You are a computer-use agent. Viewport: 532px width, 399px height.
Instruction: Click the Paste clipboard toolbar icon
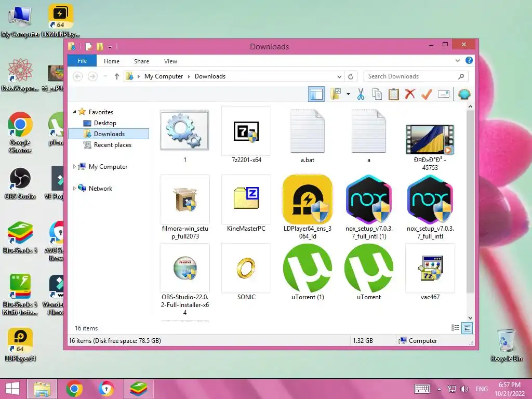(394, 94)
